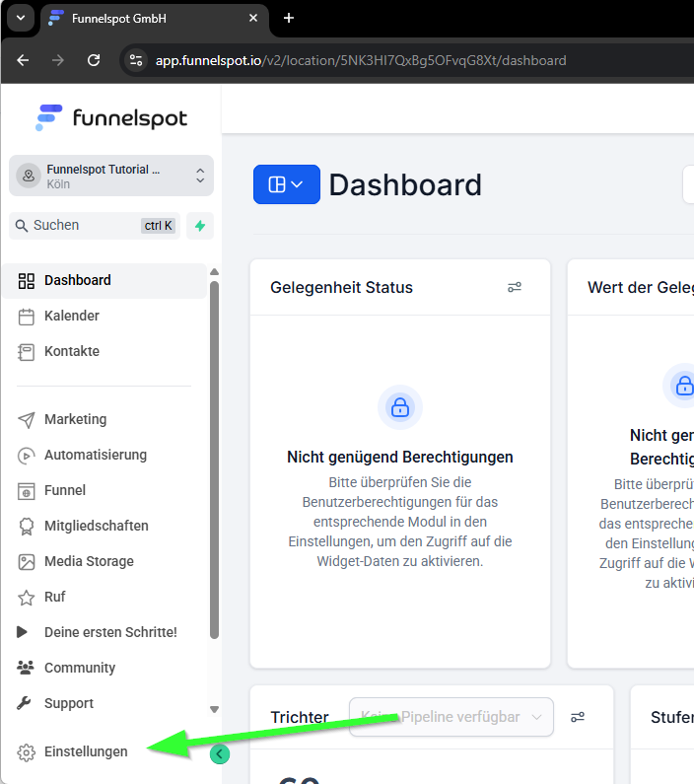Open the browser tab search chevron
Viewport: 694px width, 784px height.
click(21, 18)
